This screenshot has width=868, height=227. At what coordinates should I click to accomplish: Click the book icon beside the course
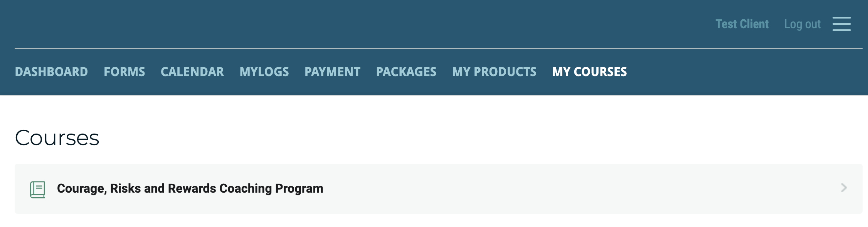point(37,189)
